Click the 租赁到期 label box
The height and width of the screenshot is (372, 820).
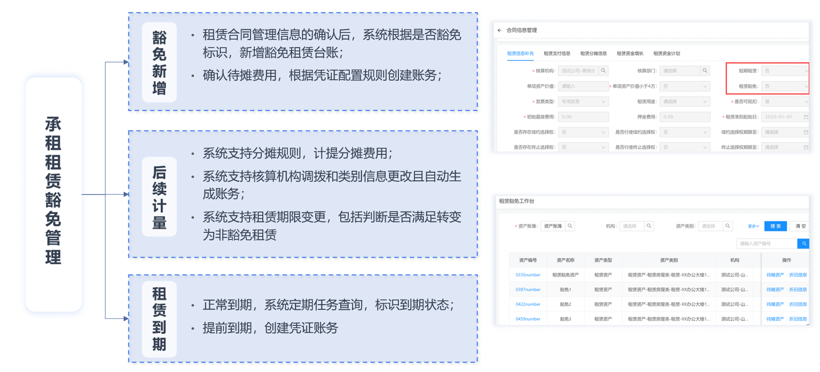[x=159, y=319]
